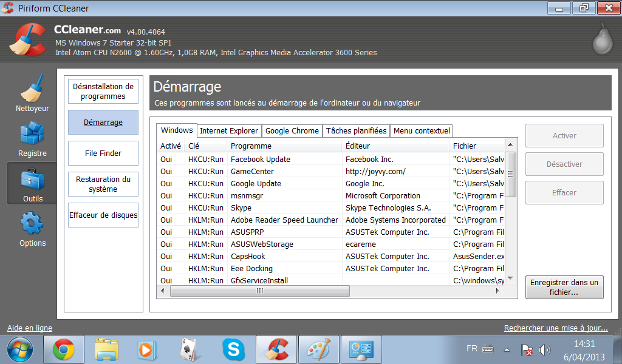Open the Registre registry section
Viewport: 622px width, 364px height.
tap(32, 139)
